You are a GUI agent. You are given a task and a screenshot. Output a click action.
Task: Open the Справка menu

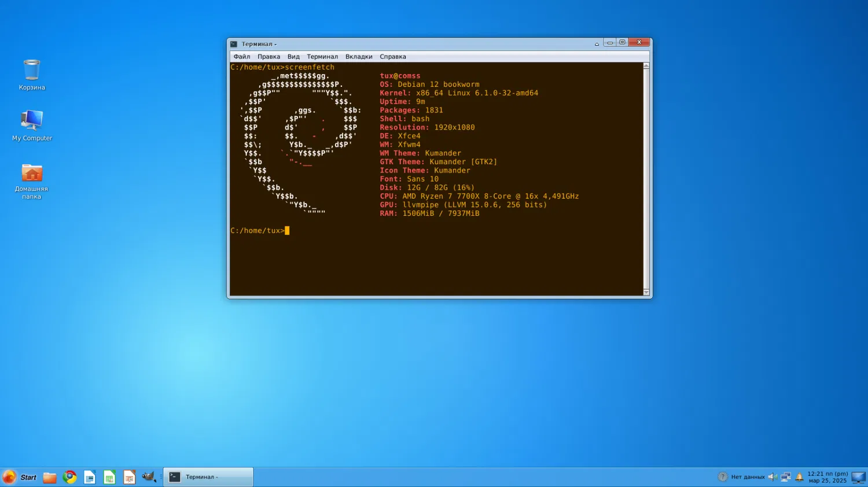[393, 57]
